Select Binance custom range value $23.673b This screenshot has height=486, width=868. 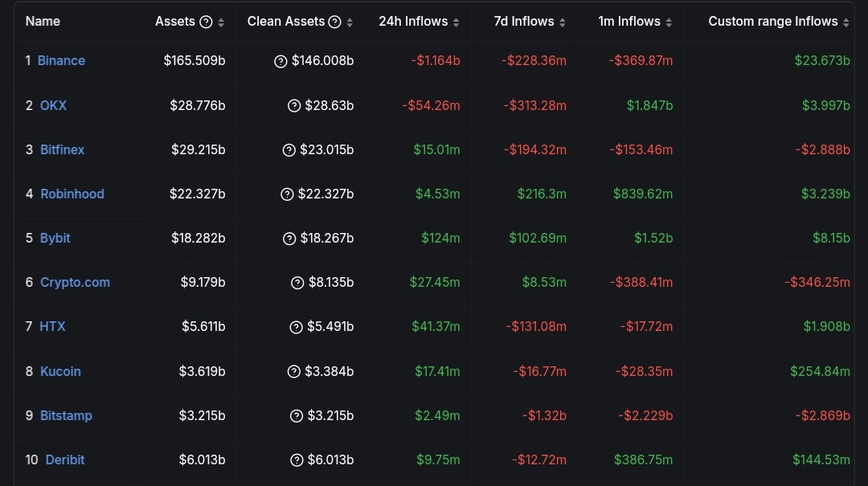click(822, 60)
